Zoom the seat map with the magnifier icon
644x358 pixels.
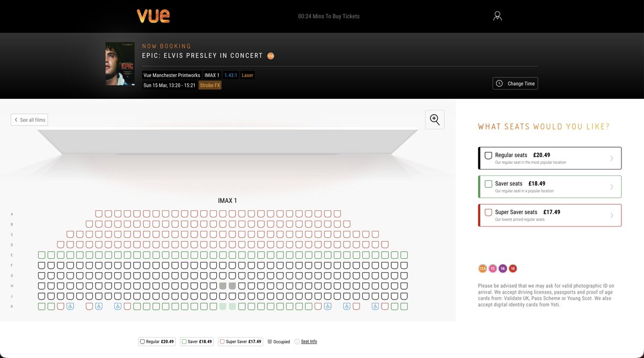435,120
